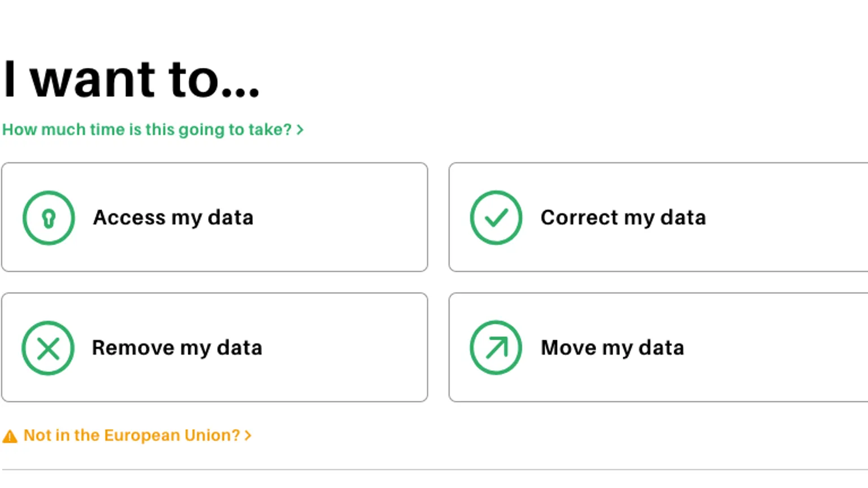Image resolution: width=868 pixels, height=488 pixels.
Task: Click the green X circle icon
Action: [x=48, y=348]
